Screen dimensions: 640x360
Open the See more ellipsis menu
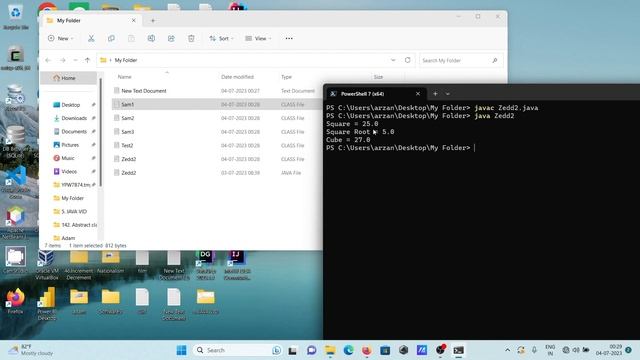coord(289,38)
